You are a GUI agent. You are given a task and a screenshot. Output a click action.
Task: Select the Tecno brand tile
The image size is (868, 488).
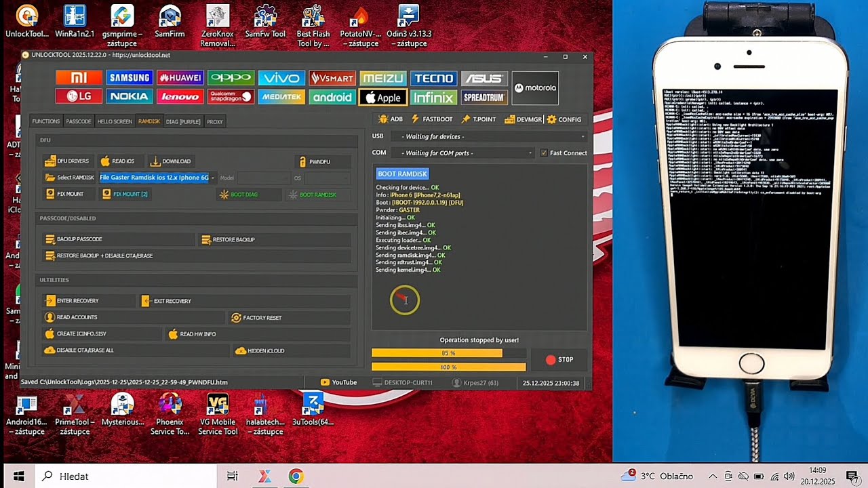[x=433, y=78]
